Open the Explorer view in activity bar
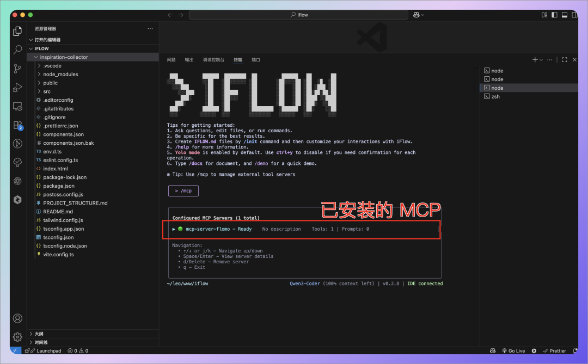This screenshot has width=588, height=364. [x=17, y=31]
